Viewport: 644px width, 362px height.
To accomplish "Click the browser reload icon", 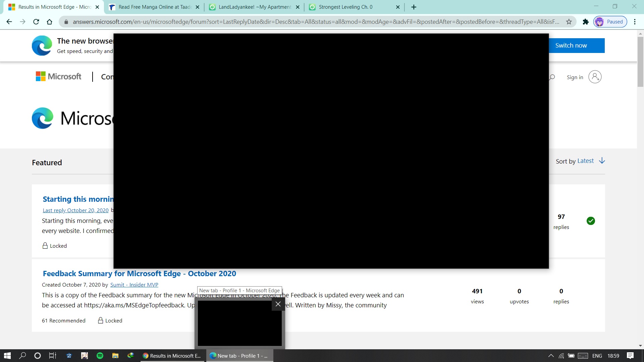I will click(x=36, y=22).
